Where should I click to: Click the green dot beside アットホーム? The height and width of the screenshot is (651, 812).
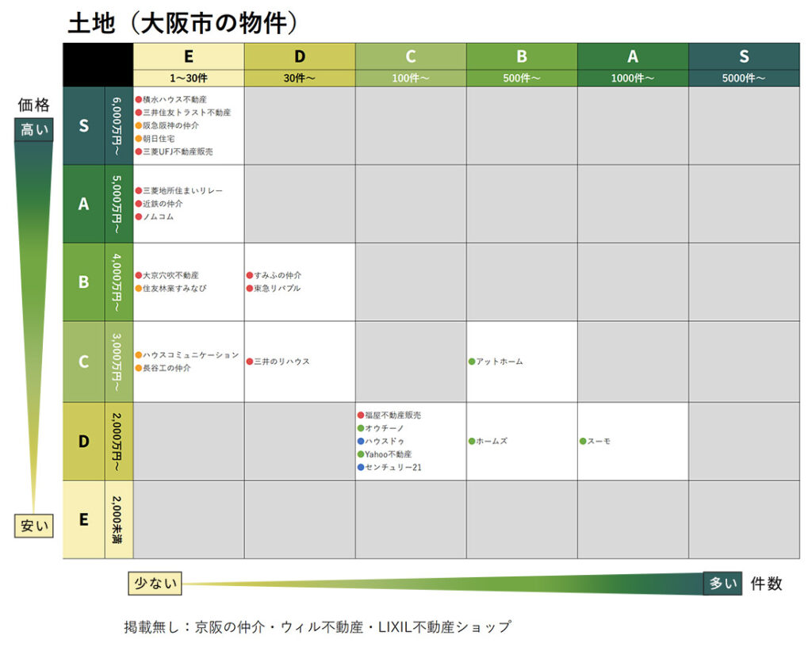pos(472,362)
